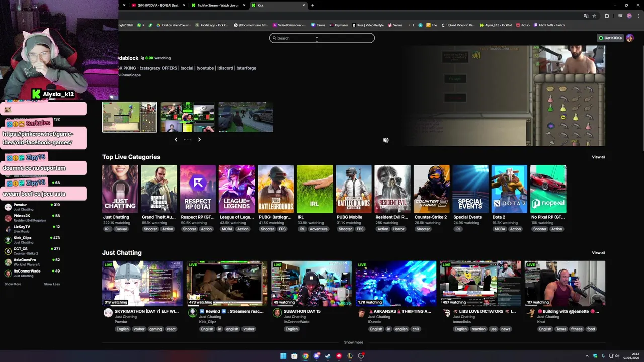Screen dimensions: 644x362
Task: Open the Dota 2 category card
Action: [x=509, y=189]
